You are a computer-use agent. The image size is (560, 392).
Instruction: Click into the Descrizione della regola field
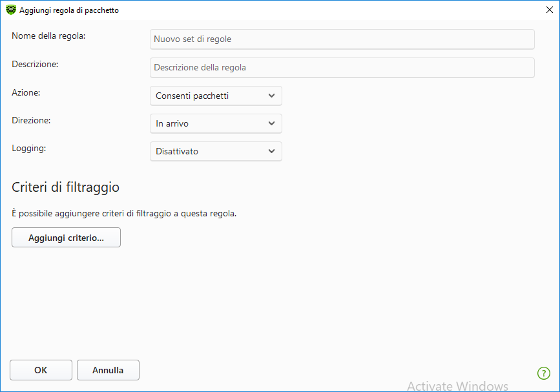342,68
